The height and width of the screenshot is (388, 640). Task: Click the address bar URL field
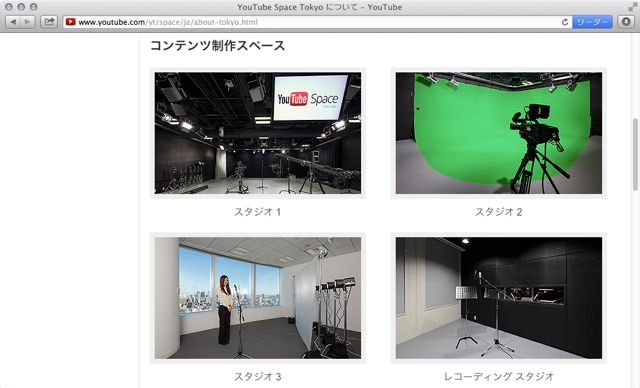pyautogui.click(x=312, y=22)
